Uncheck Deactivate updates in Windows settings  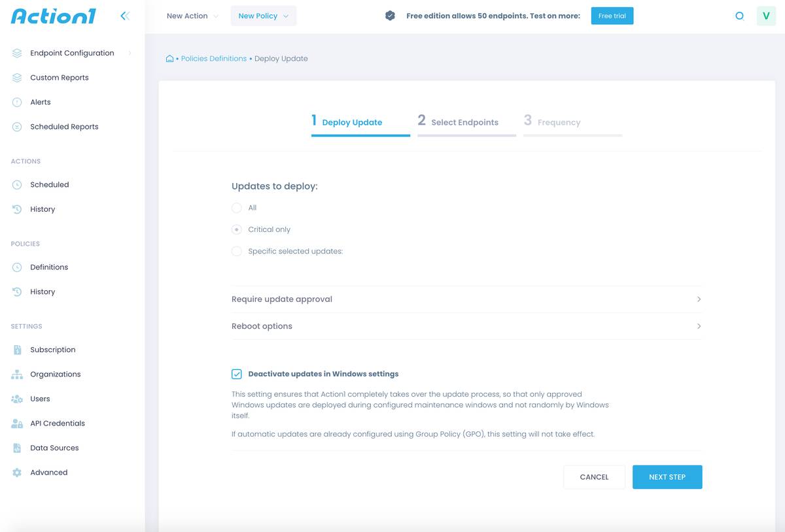click(x=237, y=374)
